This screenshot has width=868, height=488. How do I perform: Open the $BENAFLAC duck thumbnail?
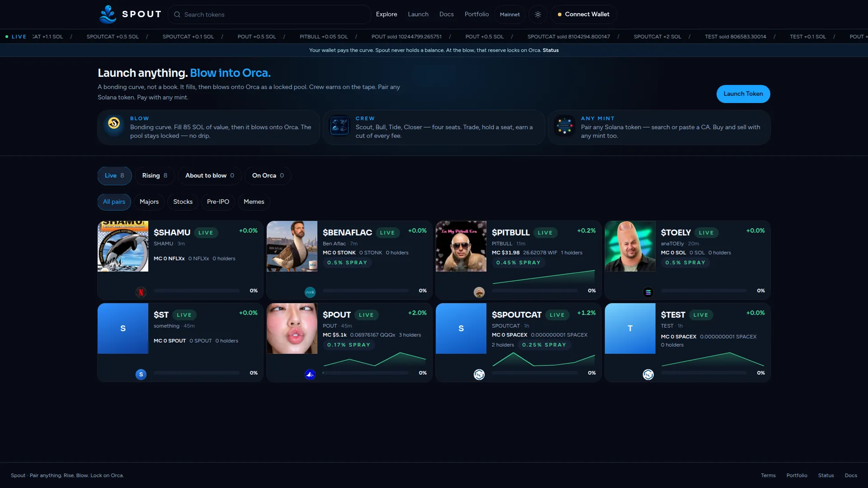coord(292,246)
